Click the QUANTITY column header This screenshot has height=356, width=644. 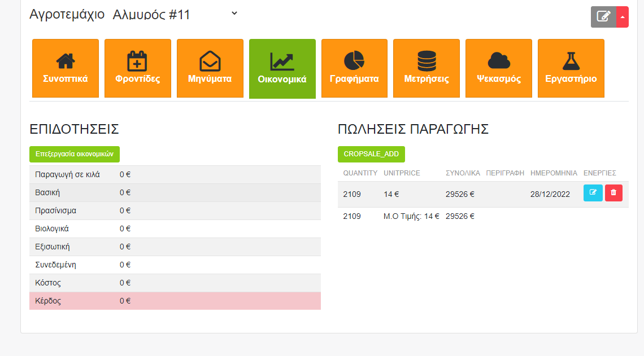pos(360,173)
